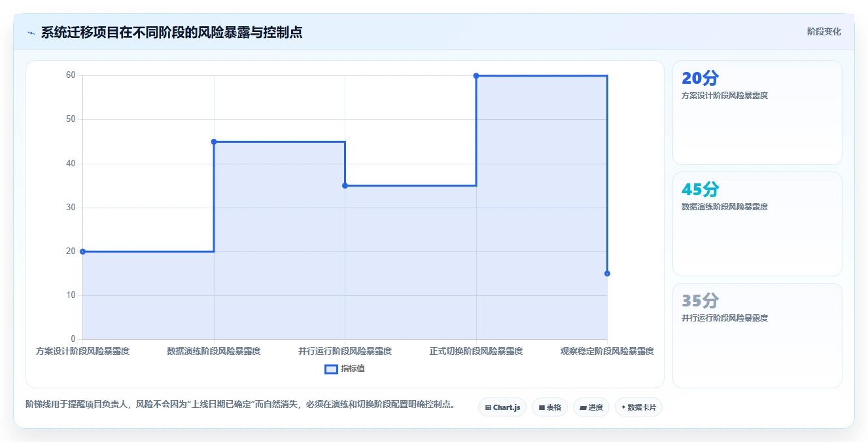Viewport: 868px width, 442px height.
Task: Select the 进度 tag chip
Action: [x=591, y=407]
